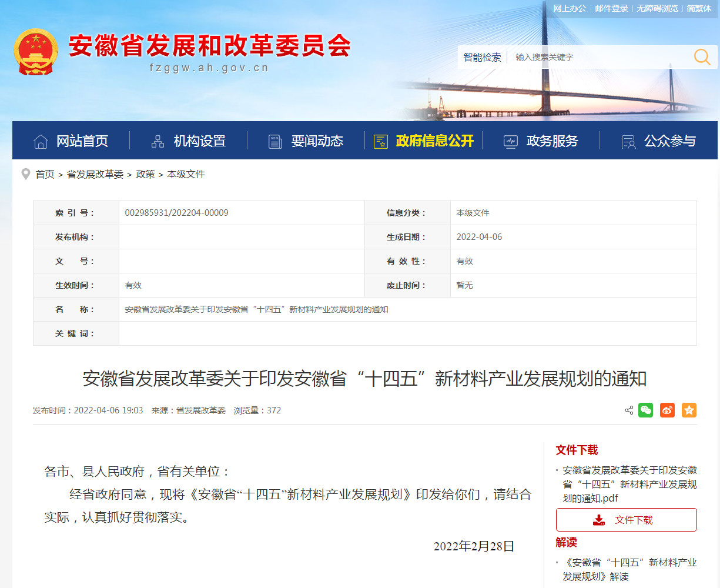
Task: Click index number 002985931/202204-00009
Action: [177, 213]
